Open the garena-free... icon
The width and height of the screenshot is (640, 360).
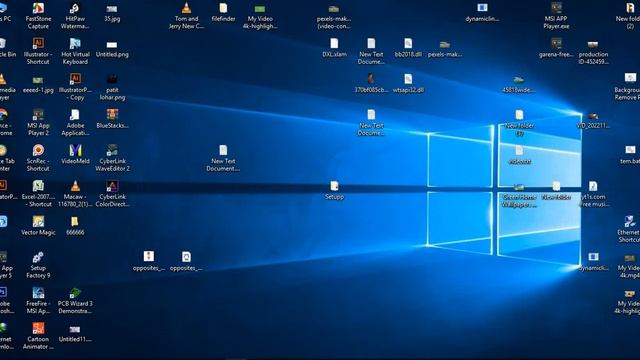(556, 48)
